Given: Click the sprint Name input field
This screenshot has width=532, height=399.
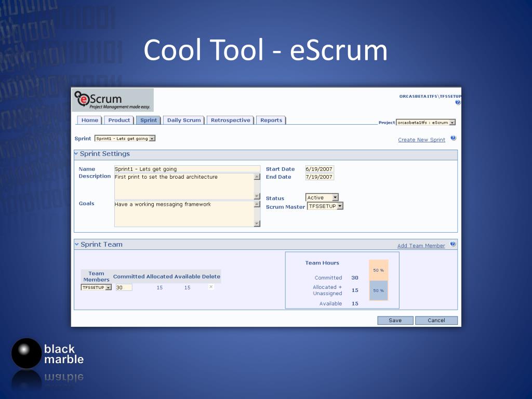Looking at the screenshot, I should (x=187, y=169).
